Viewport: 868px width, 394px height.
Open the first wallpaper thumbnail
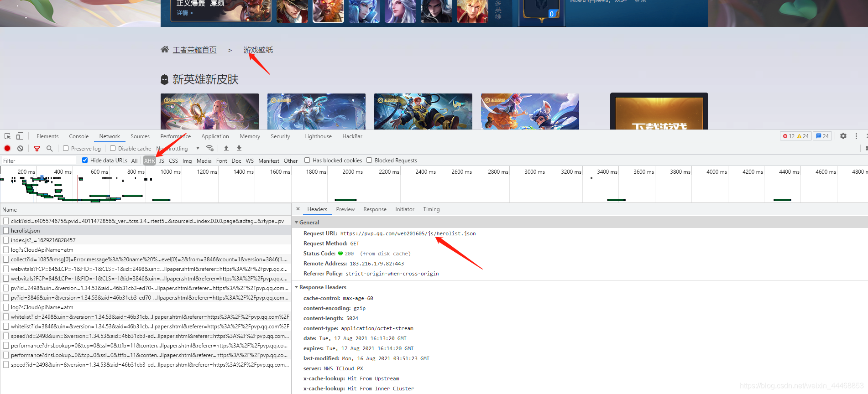point(209,111)
